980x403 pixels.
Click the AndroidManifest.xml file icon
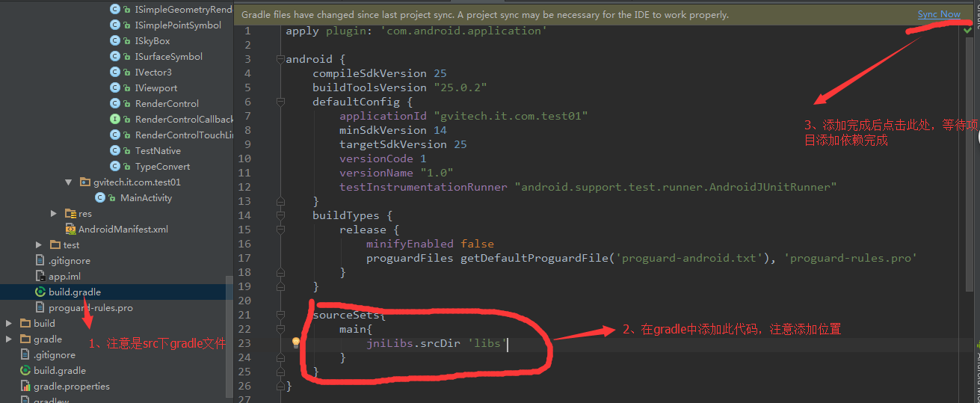[70, 229]
